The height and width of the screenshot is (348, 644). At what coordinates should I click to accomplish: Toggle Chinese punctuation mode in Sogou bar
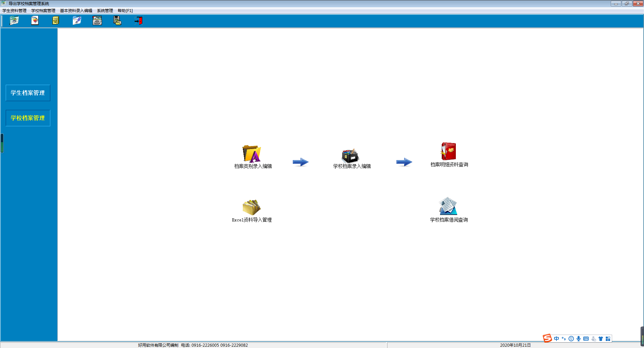tap(564, 339)
